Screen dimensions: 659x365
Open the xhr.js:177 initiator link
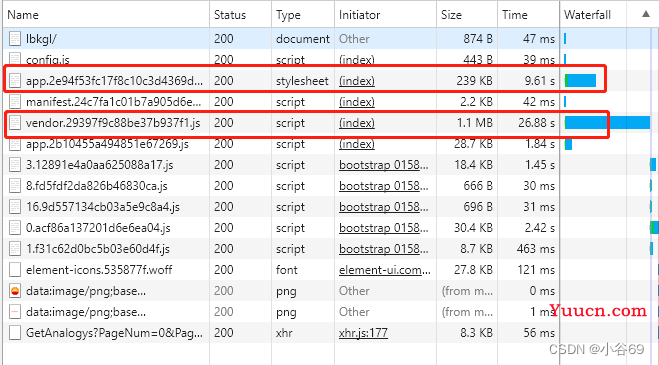(364, 333)
